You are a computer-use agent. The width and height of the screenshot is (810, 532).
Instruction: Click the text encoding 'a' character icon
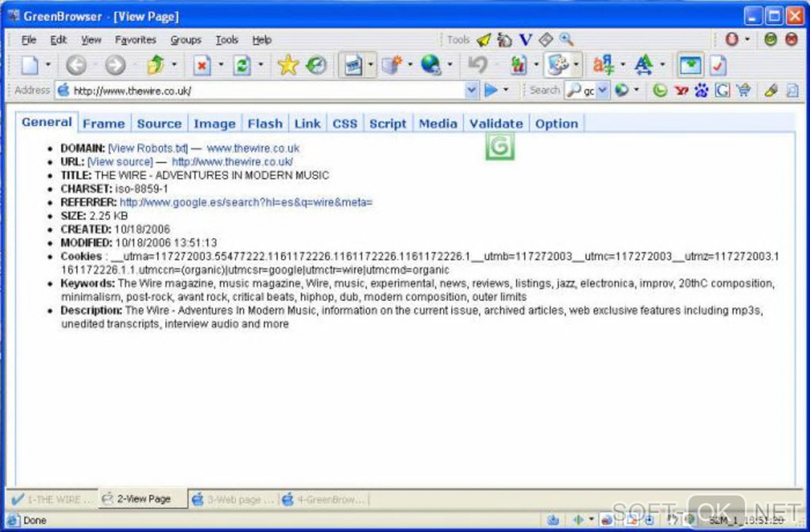click(x=604, y=65)
